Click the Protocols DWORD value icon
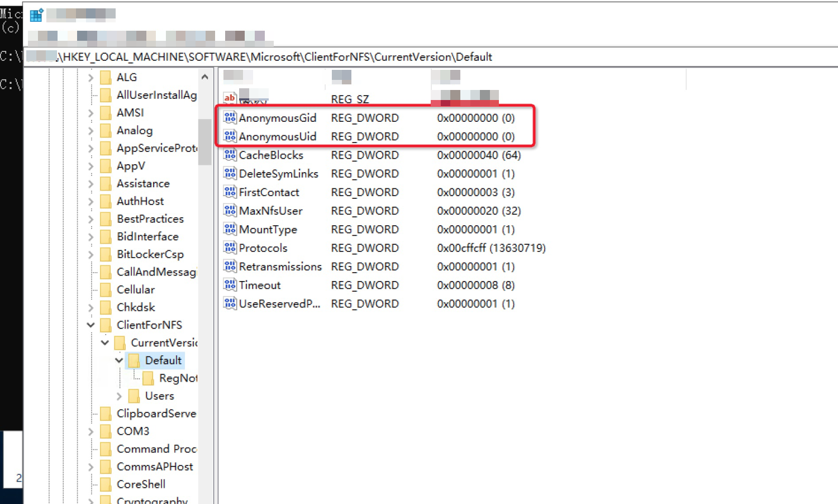838x504 pixels. (230, 248)
